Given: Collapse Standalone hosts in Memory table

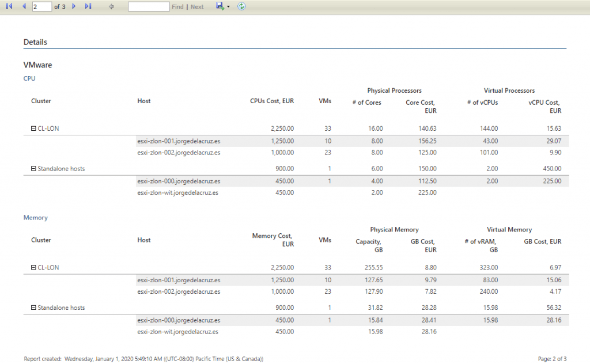Looking at the screenshot, I should pos(33,308).
